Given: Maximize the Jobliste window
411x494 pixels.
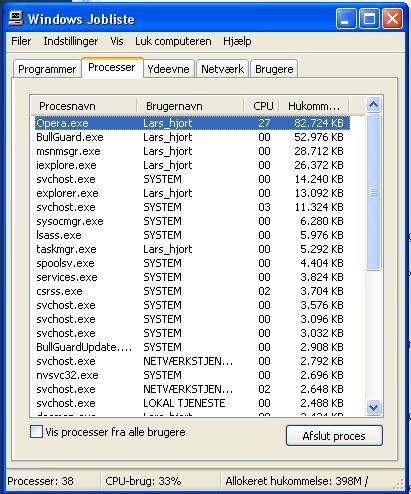Looking at the screenshot, I should point(369,18).
